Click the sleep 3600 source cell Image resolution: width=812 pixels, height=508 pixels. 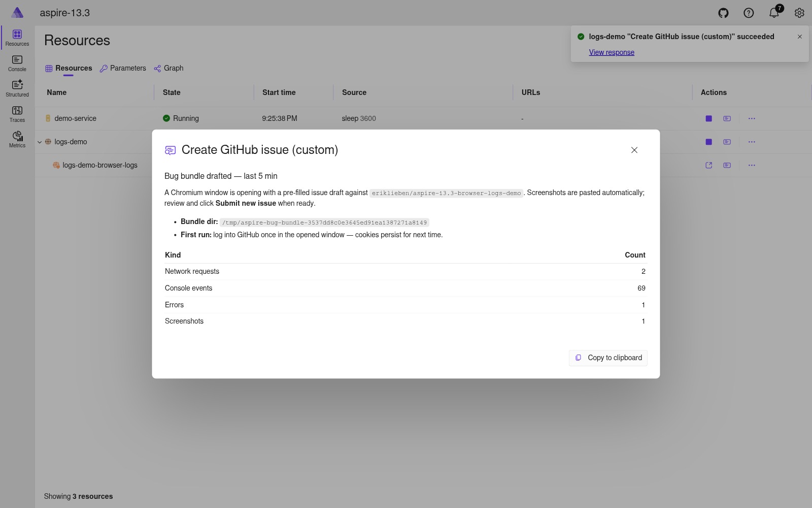[359, 118]
